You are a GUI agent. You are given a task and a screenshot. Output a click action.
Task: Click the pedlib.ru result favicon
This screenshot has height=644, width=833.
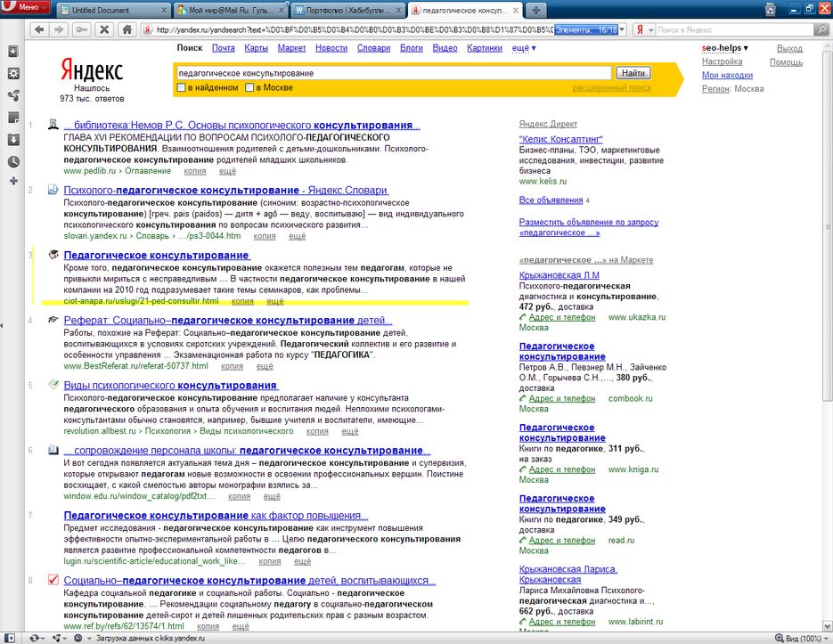click(x=53, y=125)
